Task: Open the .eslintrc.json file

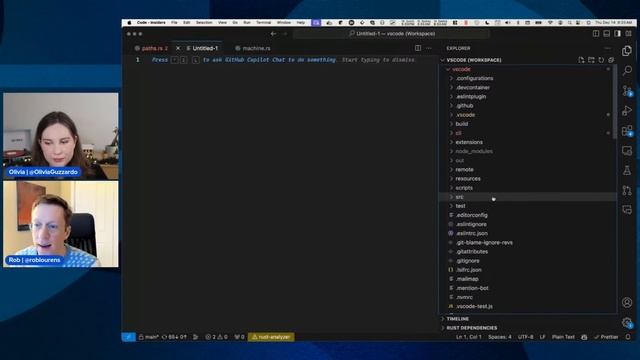Action: point(529,233)
